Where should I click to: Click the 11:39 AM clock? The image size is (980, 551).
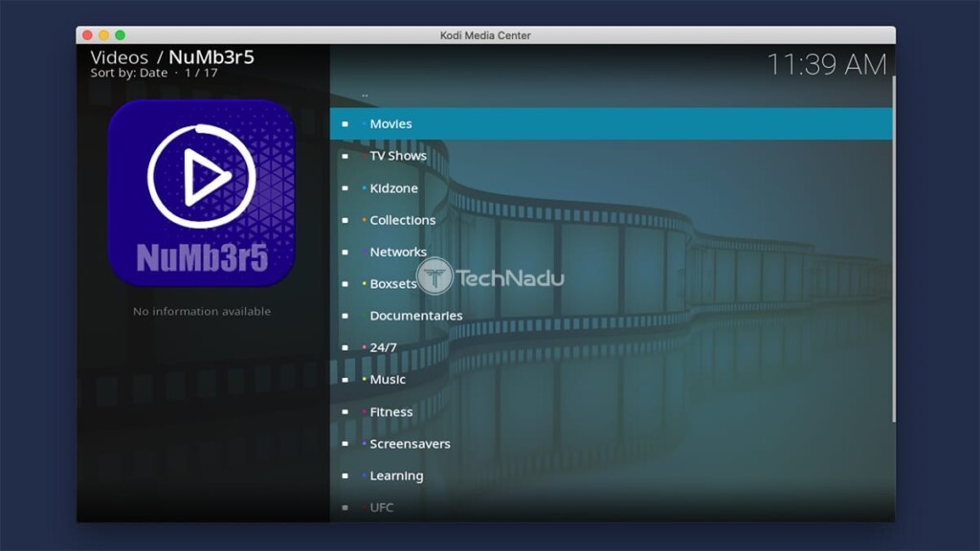pyautogui.click(x=827, y=64)
